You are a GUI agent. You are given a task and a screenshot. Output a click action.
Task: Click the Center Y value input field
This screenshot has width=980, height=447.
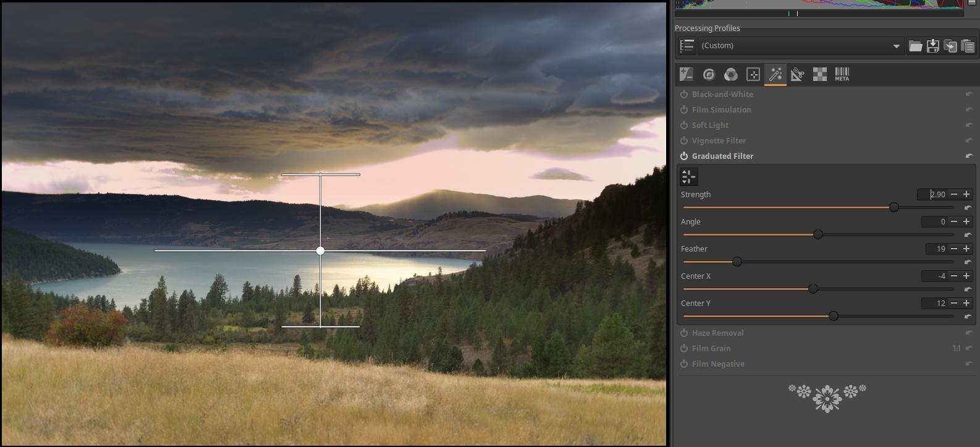934,304
